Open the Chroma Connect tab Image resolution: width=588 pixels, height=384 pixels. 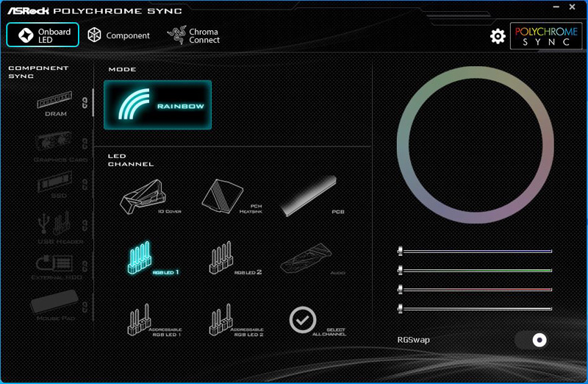(193, 35)
